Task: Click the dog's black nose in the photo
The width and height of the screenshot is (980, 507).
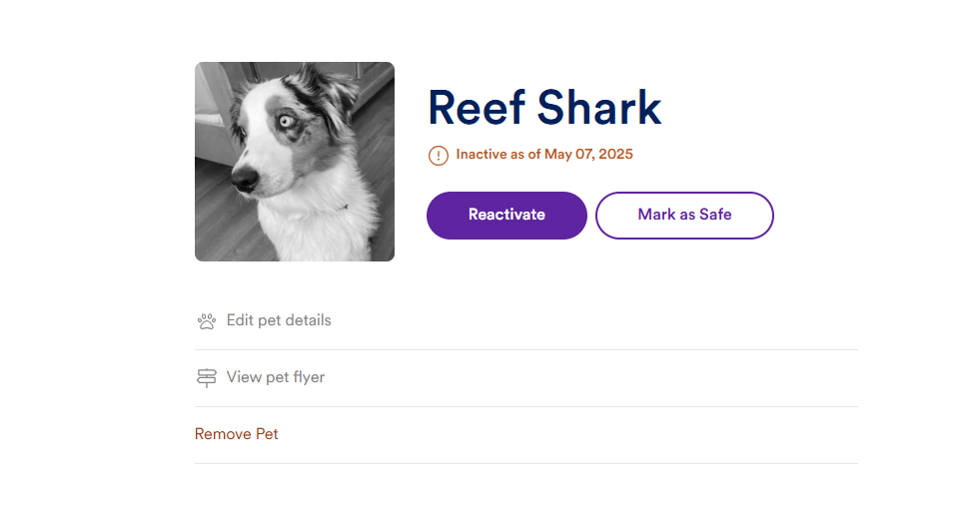Action: pyautogui.click(x=245, y=180)
